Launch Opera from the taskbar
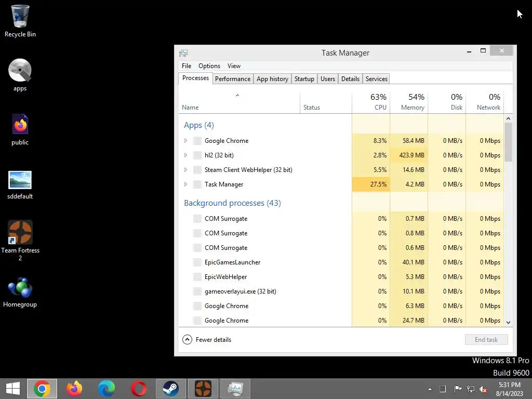Image resolution: width=532 pixels, height=399 pixels. point(138,389)
